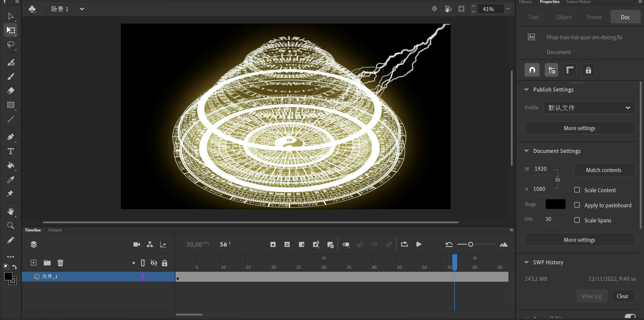Check the Apply to pasteboard option
Viewport: 644px width, 320px height.
click(x=577, y=205)
